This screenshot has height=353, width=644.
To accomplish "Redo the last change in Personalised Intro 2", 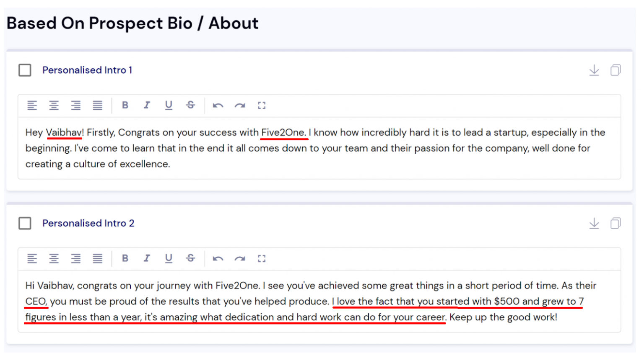I will click(240, 258).
